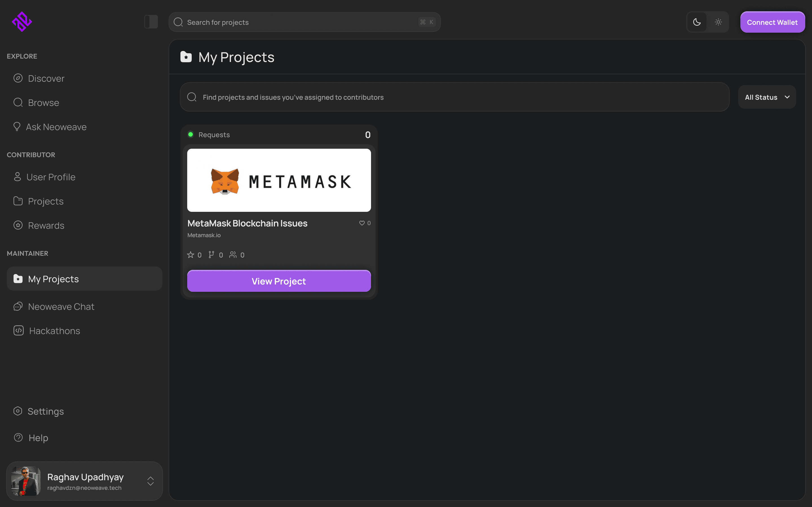
Task: Click the contributors people icon on card
Action: (x=233, y=255)
